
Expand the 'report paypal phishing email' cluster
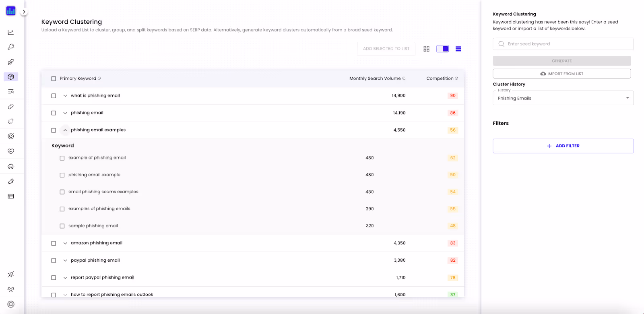pos(65,278)
